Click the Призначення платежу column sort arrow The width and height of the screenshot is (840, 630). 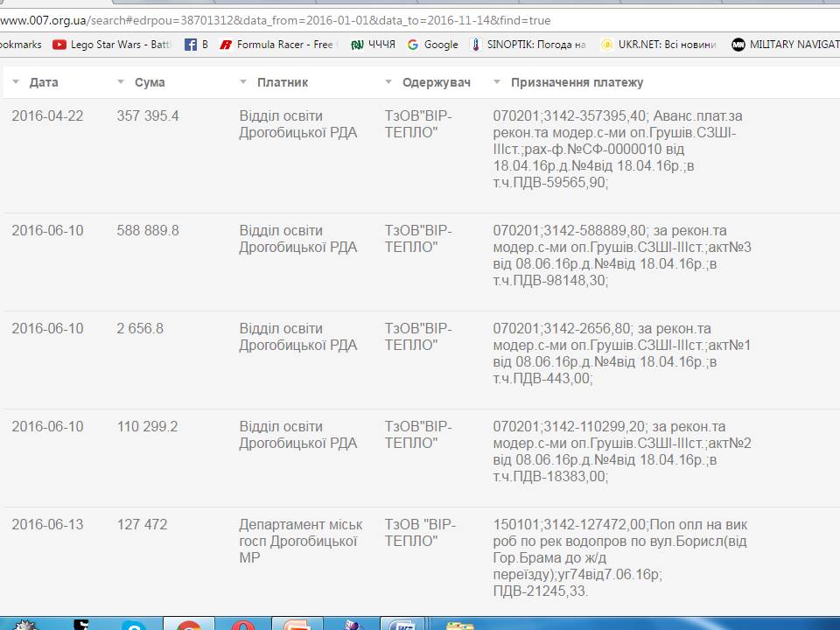coord(497,82)
